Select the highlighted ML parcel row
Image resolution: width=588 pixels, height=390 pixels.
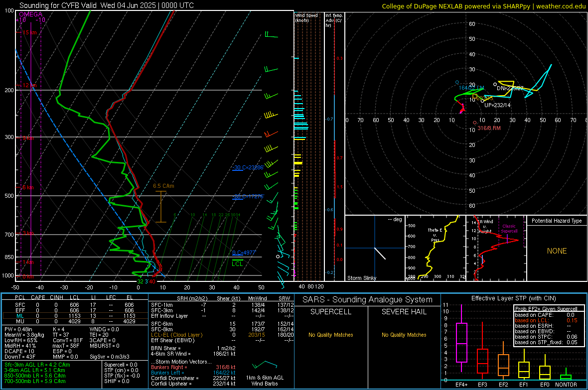point(75,316)
